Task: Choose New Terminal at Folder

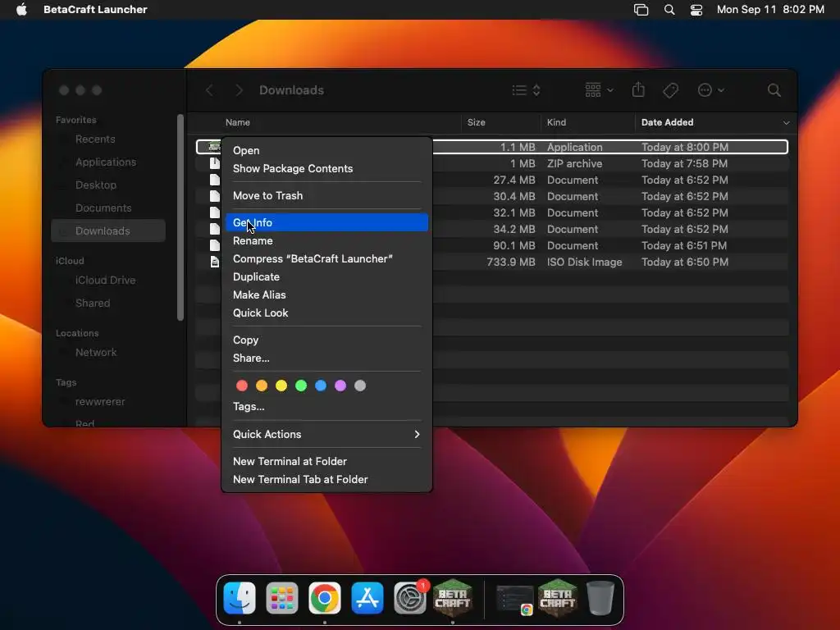Action: click(x=326, y=461)
